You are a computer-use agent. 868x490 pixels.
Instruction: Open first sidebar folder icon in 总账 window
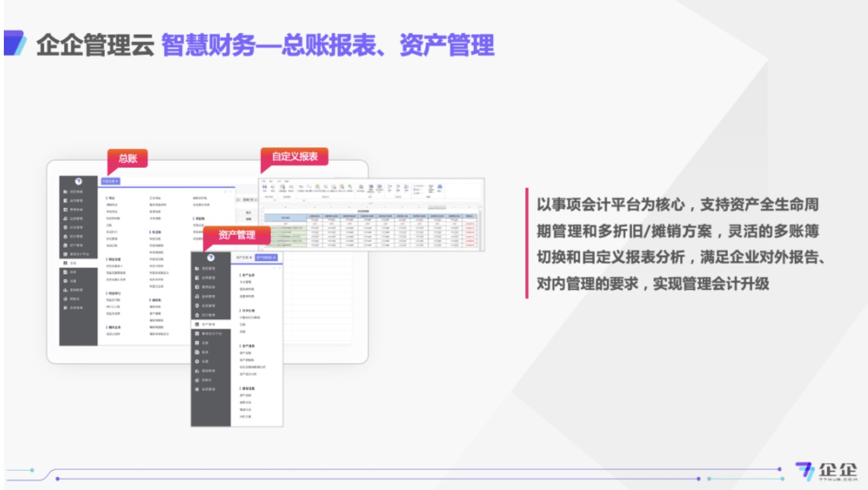pos(65,192)
